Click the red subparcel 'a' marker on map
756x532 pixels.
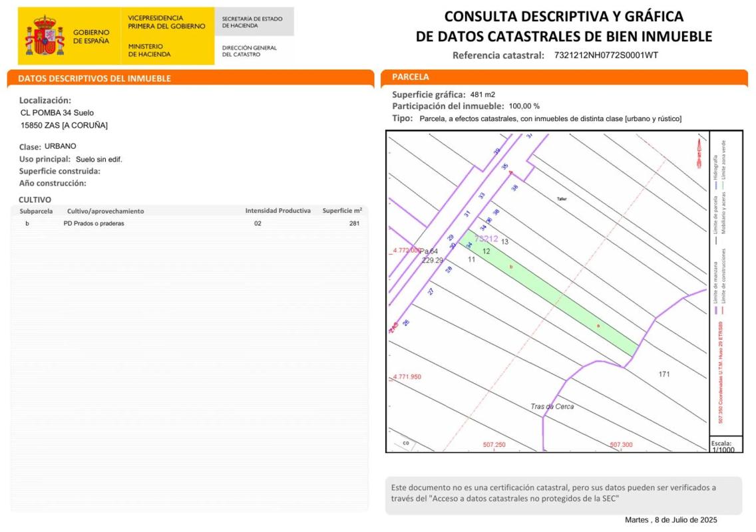point(598,326)
